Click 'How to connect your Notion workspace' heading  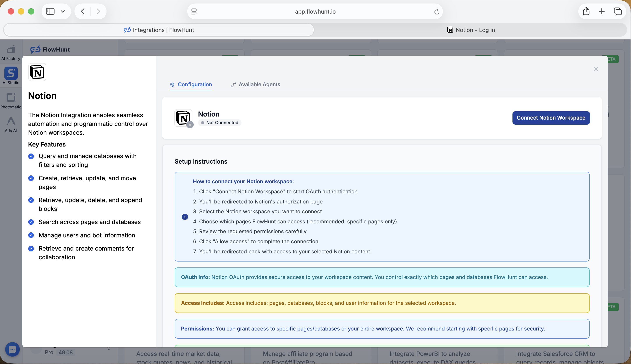pos(243,182)
